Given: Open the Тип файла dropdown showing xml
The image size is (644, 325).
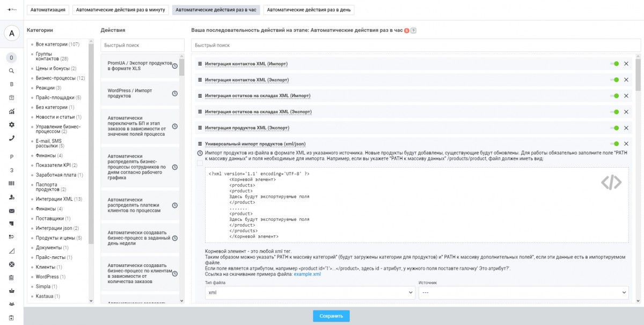Looking at the screenshot, I should point(310,292).
